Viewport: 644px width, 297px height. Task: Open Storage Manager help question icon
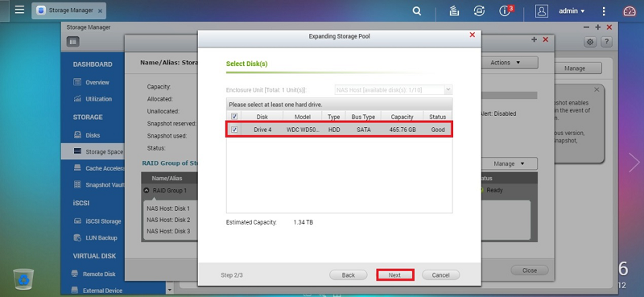coord(607,42)
